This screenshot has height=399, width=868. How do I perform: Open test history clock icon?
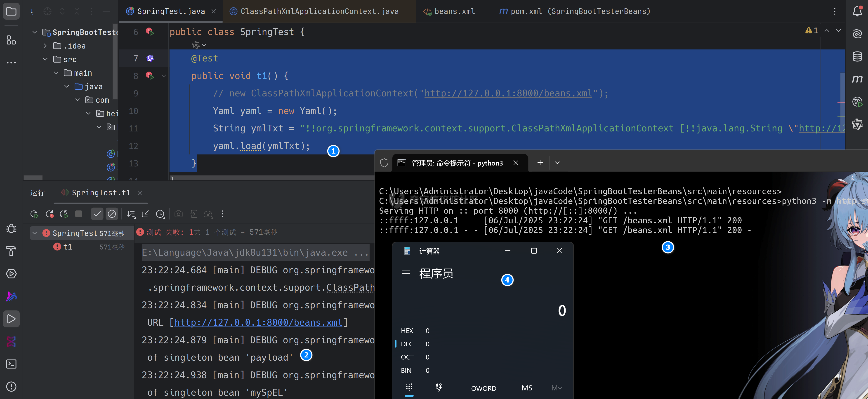coord(160,214)
